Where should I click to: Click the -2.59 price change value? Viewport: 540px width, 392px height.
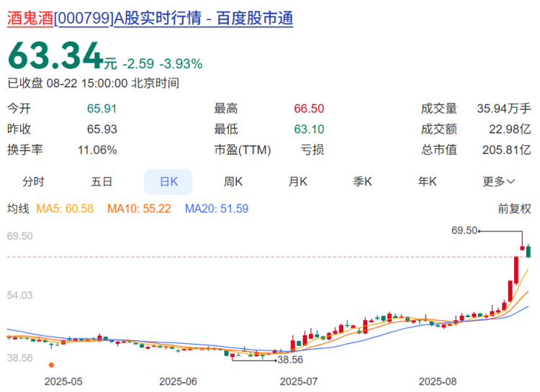click(x=138, y=64)
